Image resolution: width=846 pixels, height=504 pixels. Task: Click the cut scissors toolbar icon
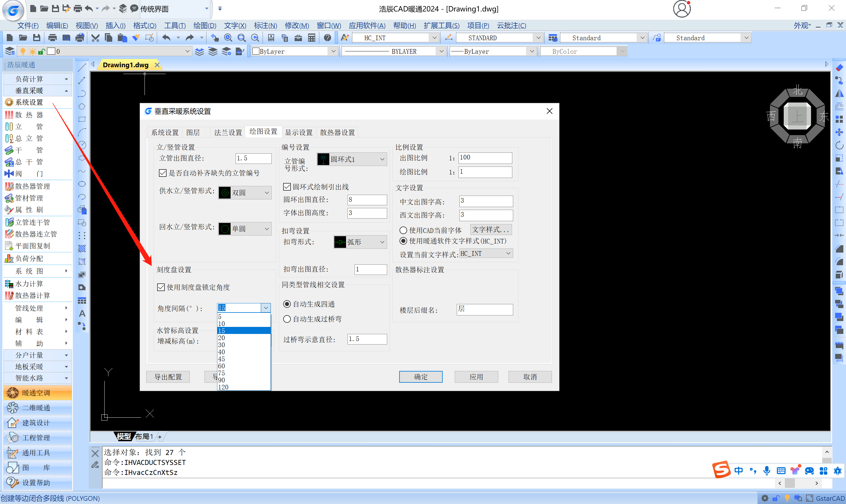coord(95,38)
